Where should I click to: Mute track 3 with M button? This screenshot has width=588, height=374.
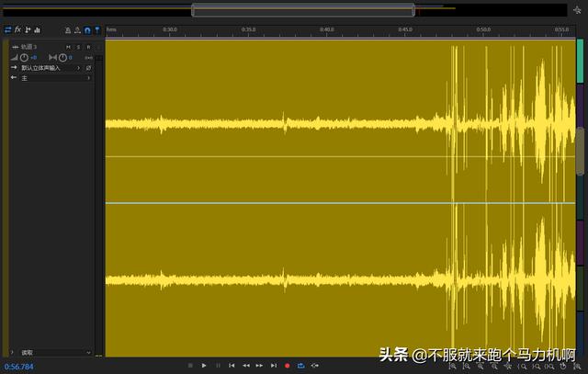click(x=67, y=46)
